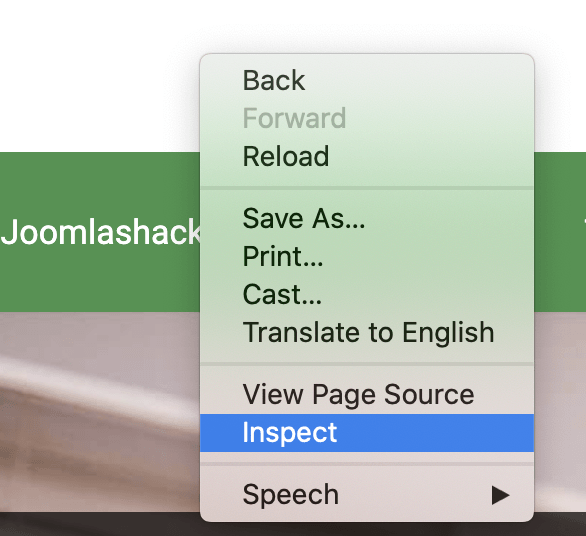Click the blurred hero image left of menu
The width and height of the screenshot is (586, 536).
tap(100, 412)
